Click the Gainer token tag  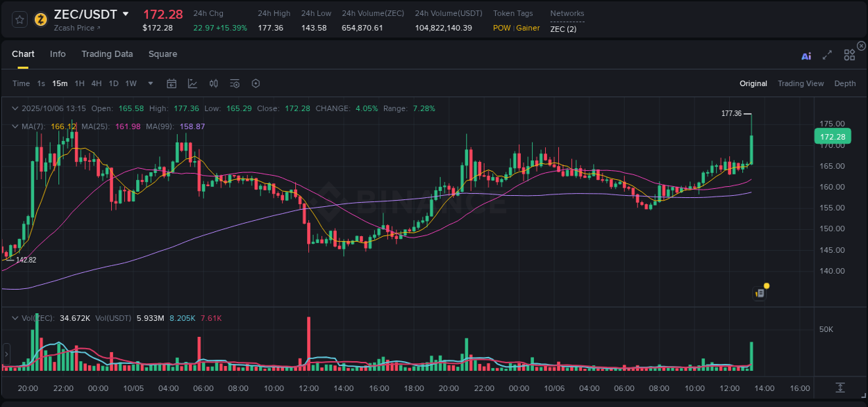click(x=529, y=28)
